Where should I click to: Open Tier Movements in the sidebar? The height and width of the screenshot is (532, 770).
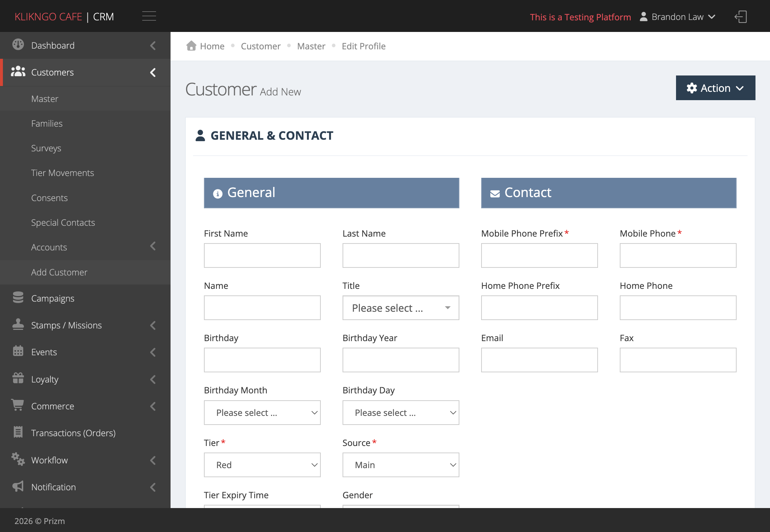(x=85, y=173)
